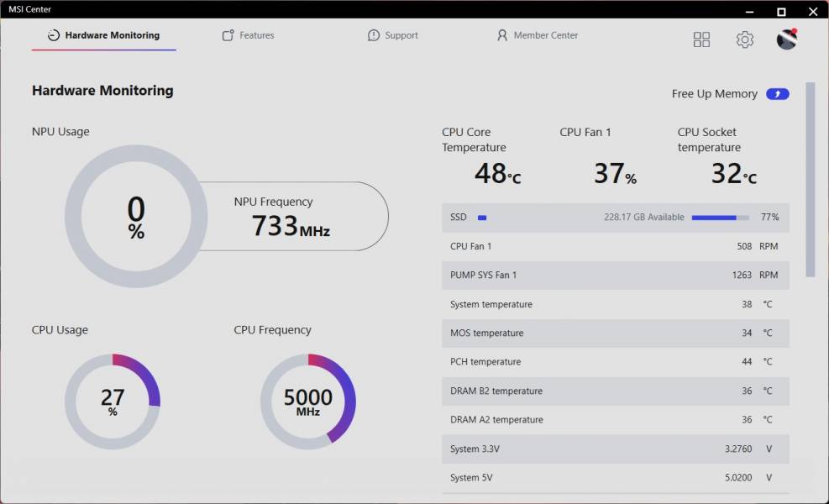The height and width of the screenshot is (504, 829).
Task: Click the Member Center person icon
Action: pyautogui.click(x=501, y=35)
